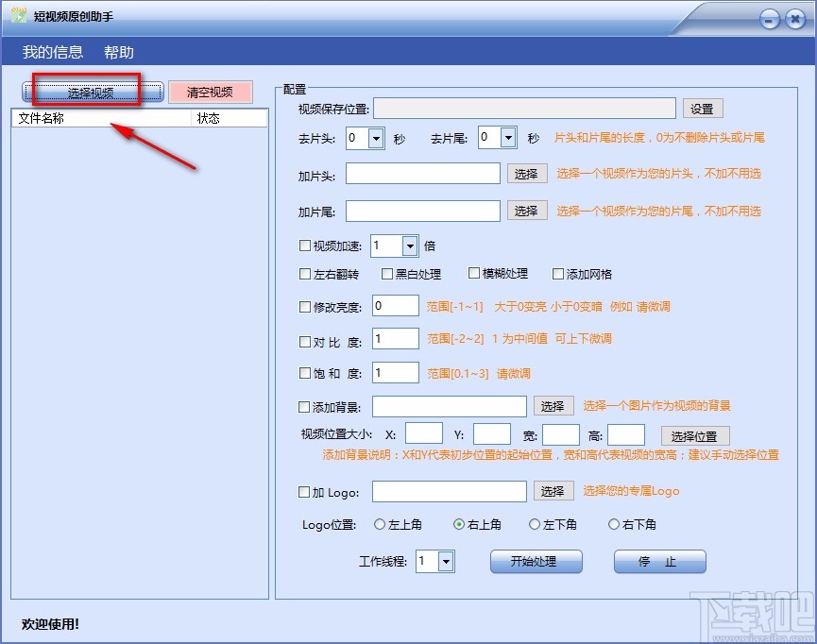Screen dimensions: 817x644
Task: Click the Logo file path field
Action: point(450,491)
